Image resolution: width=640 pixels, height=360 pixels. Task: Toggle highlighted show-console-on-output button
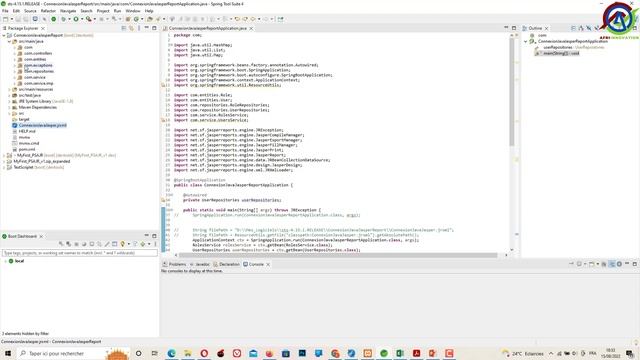[x=611, y=264]
